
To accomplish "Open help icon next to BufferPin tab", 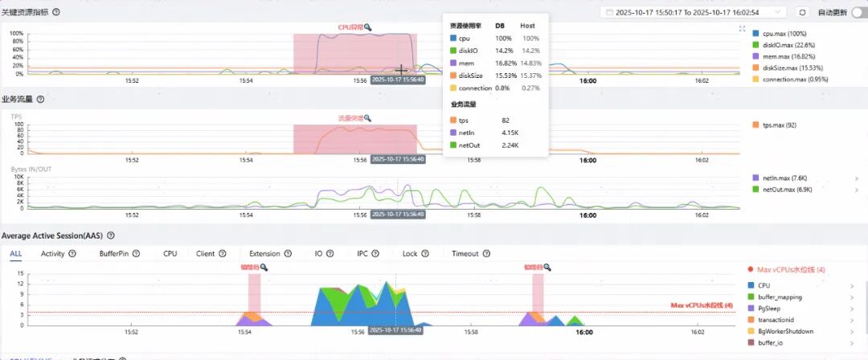I will [x=136, y=254].
